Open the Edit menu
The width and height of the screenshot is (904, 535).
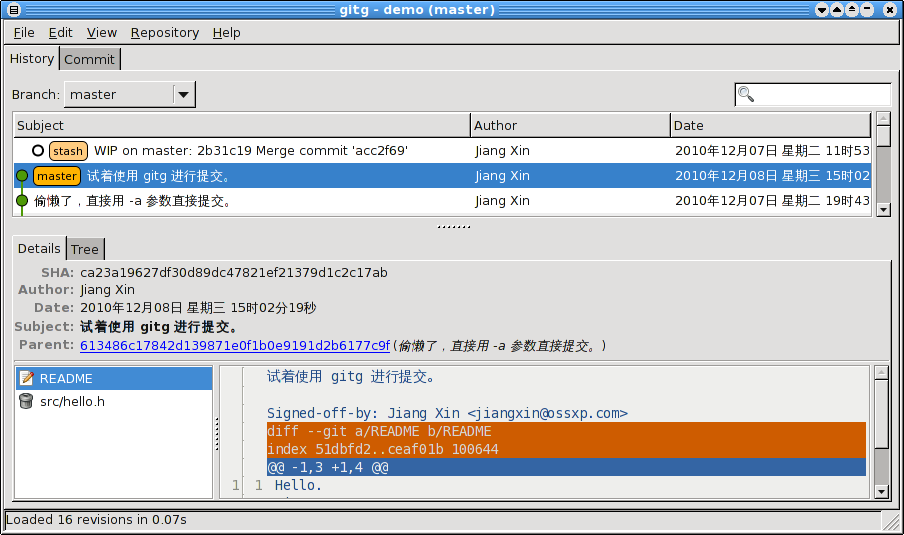pyautogui.click(x=60, y=33)
